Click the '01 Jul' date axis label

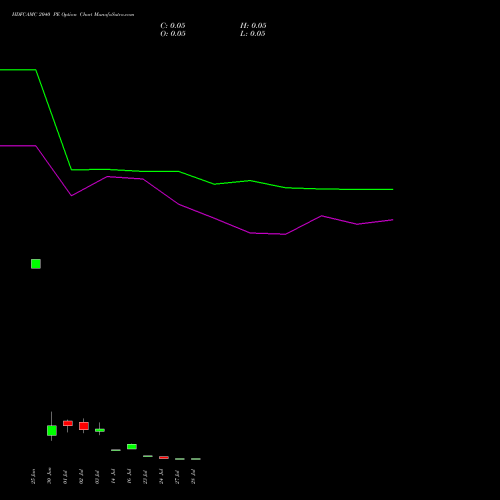[x=65, y=477]
